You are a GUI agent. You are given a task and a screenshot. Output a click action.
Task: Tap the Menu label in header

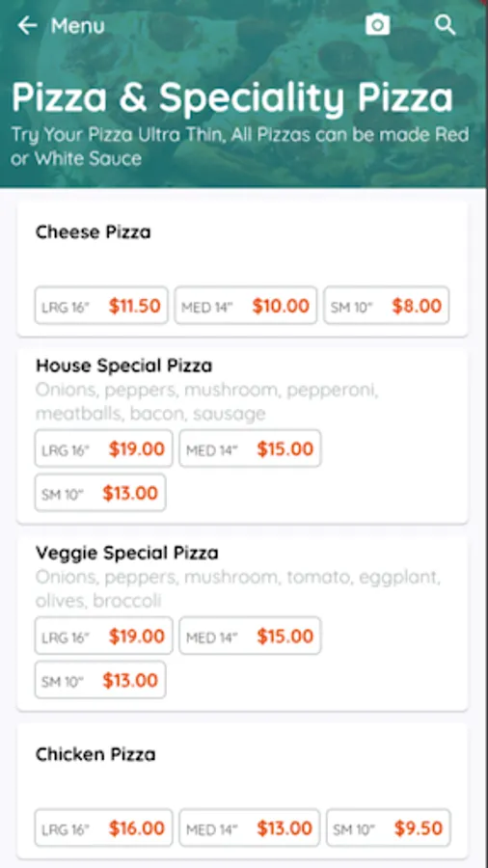77,25
